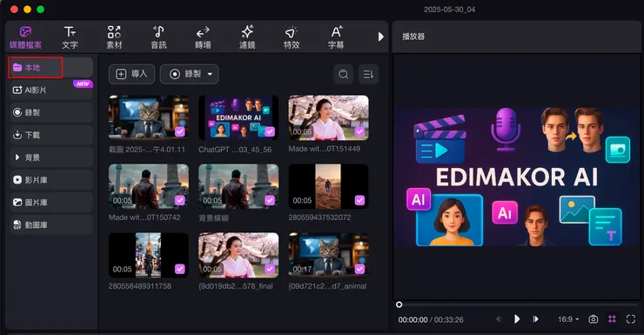The image size is (644, 335).
Task: Open the 16:9 aspect ratio dropdown
Action: pyautogui.click(x=568, y=319)
